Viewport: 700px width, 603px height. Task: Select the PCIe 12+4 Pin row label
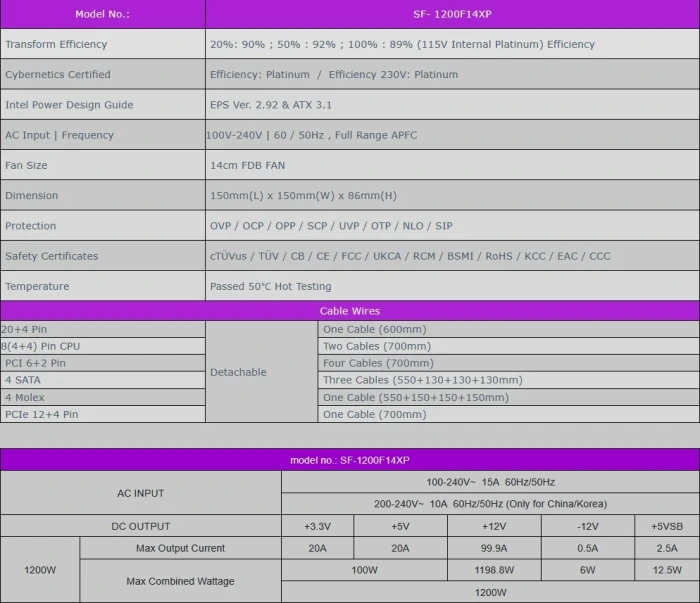click(40, 414)
